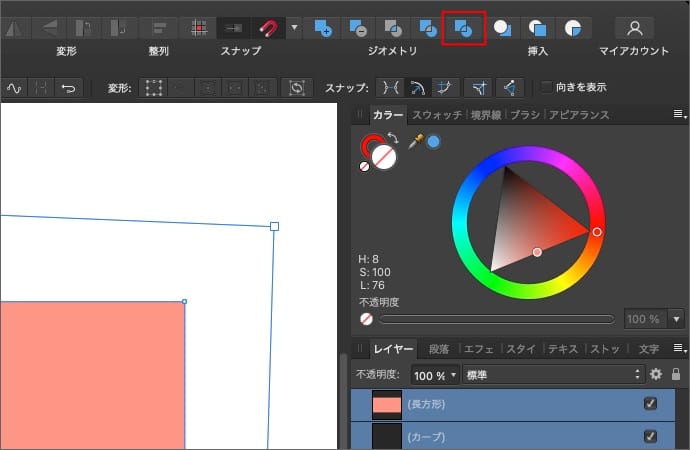
Task: Toggle visibility of (長方形) layer
Action: click(651, 404)
